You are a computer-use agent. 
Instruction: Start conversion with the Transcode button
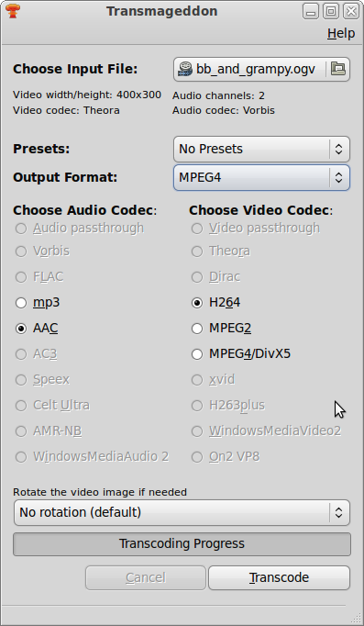click(x=279, y=577)
